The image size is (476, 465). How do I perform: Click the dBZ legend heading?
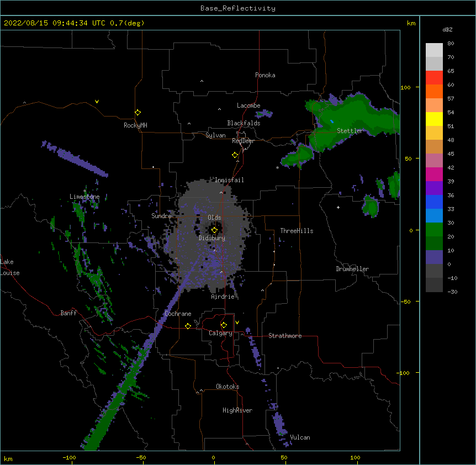coord(447,29)
